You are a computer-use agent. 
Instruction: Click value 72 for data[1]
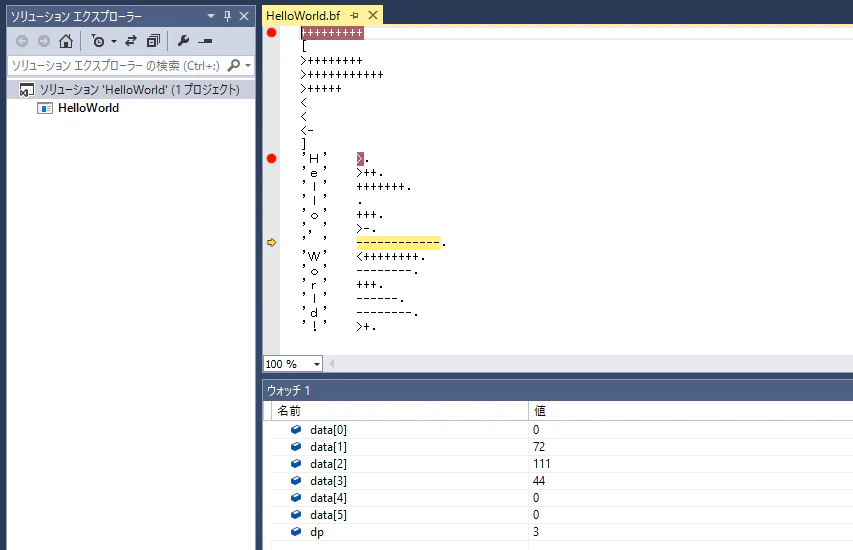pos(539,447)
